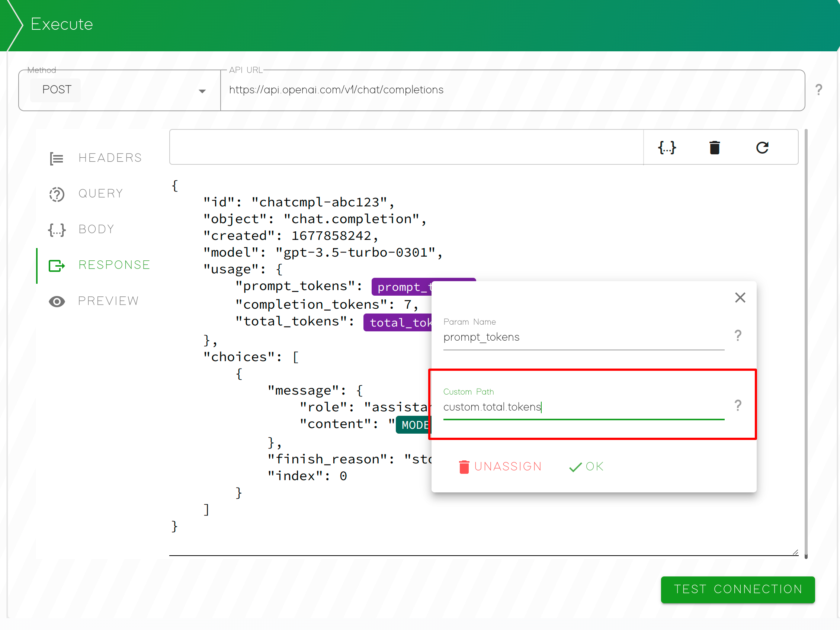Image resolution: width=840 pixels, height=630 pixels.
Task: Click help icon next to Param Name
Action: [737, 335]
